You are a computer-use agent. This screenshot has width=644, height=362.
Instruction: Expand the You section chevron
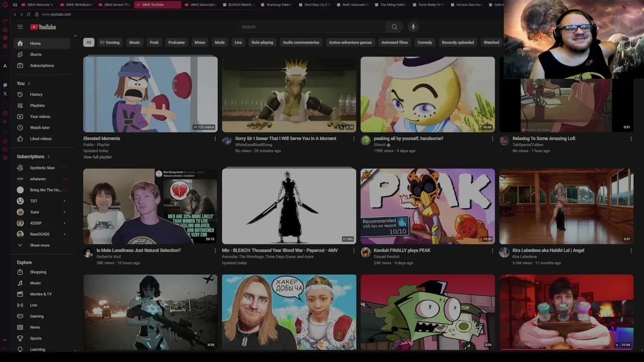(x=29, y=83)
